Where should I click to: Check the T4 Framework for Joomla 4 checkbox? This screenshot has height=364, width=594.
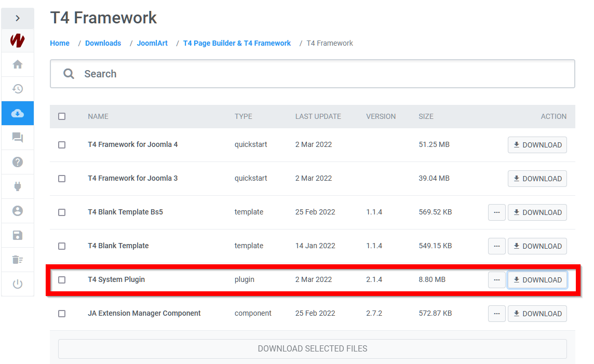62,145
